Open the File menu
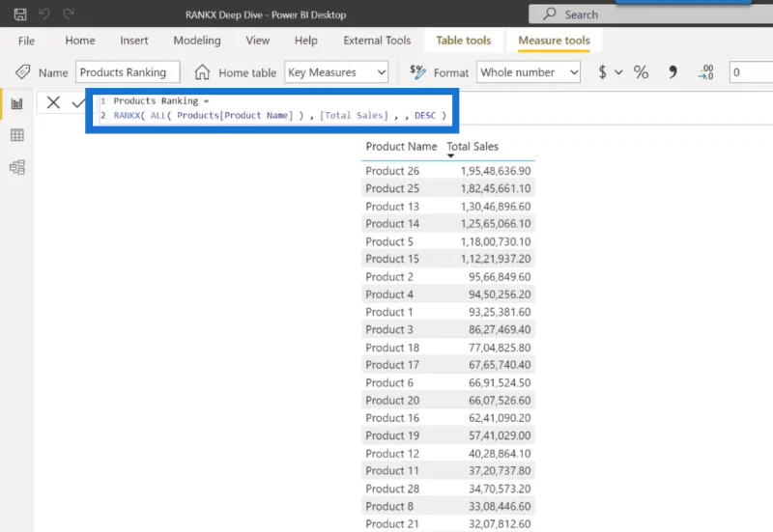Screen dimensions: 773x532 26,41
